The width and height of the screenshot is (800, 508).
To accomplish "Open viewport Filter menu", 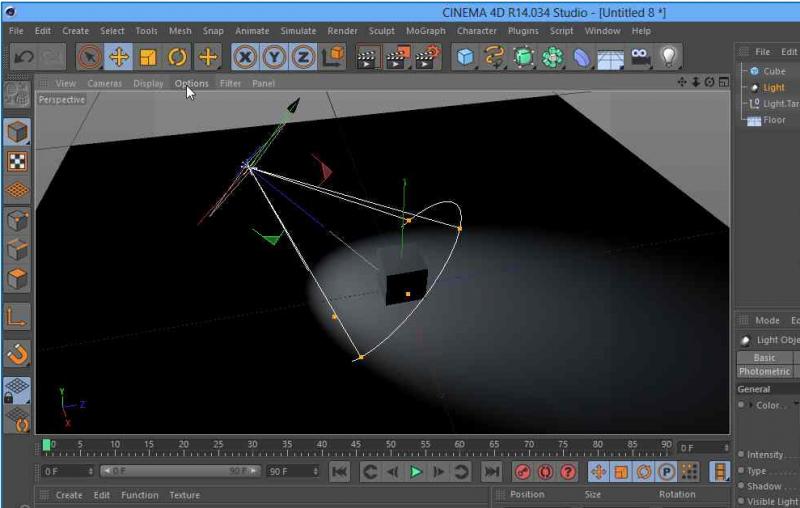I will (230, 83).
